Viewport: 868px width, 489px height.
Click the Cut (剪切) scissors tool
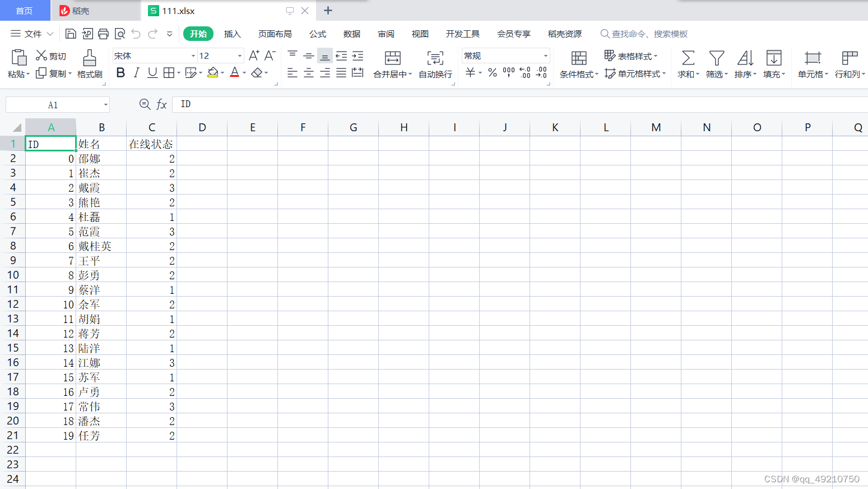(x=51, y=56)
